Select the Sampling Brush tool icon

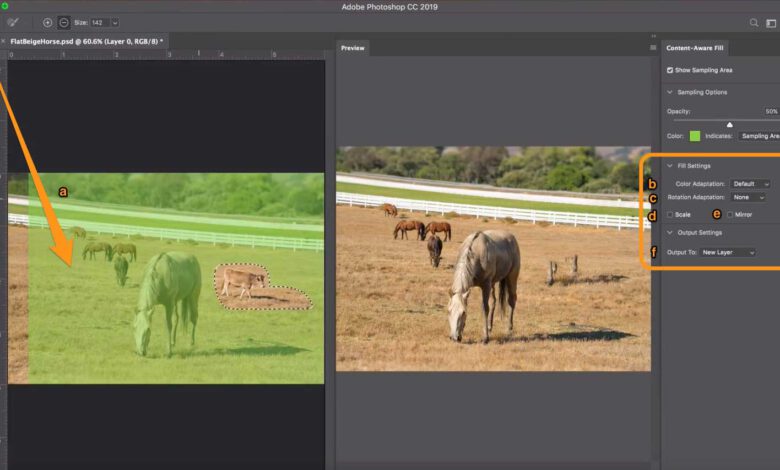click(14, 22)
